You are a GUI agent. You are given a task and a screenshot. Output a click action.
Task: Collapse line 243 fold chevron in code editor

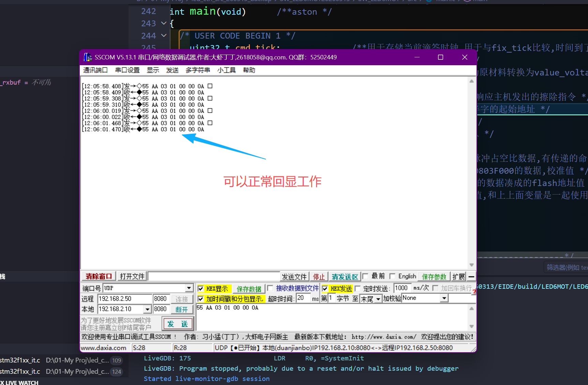click(164, 23)
